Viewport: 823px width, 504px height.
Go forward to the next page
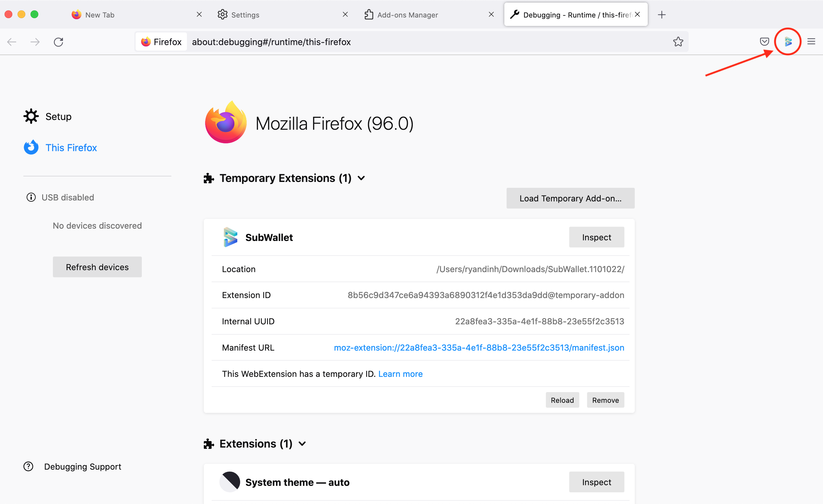(x=35, y=42)
